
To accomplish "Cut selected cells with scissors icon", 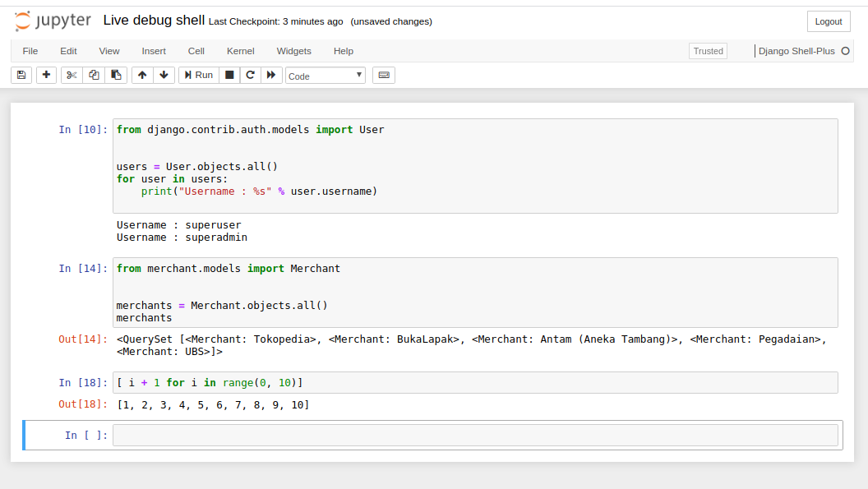I will (72, 76).
